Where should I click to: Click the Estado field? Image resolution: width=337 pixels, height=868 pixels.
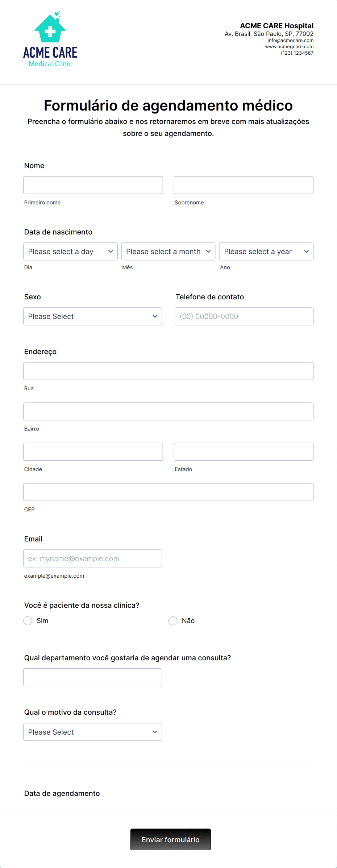tap(244, 452)
